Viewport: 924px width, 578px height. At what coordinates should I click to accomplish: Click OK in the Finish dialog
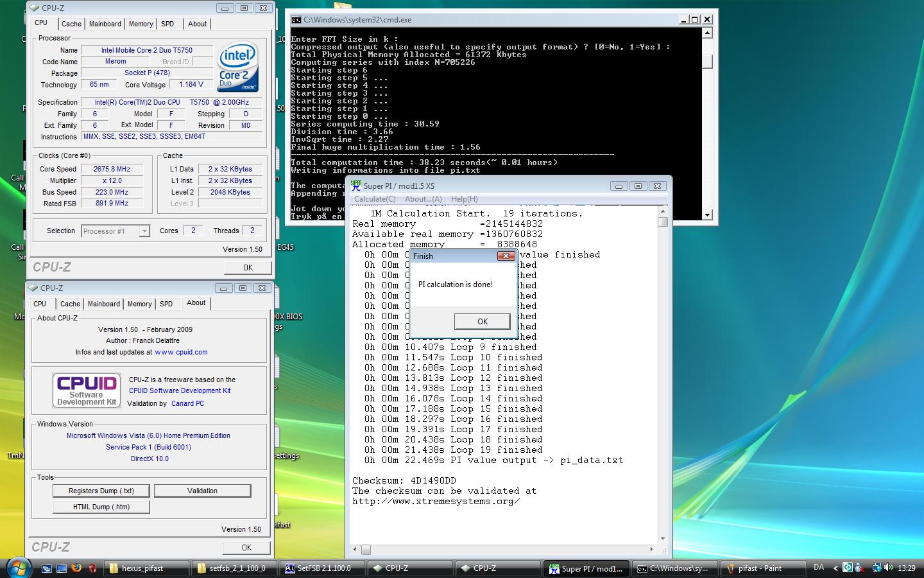483,321
